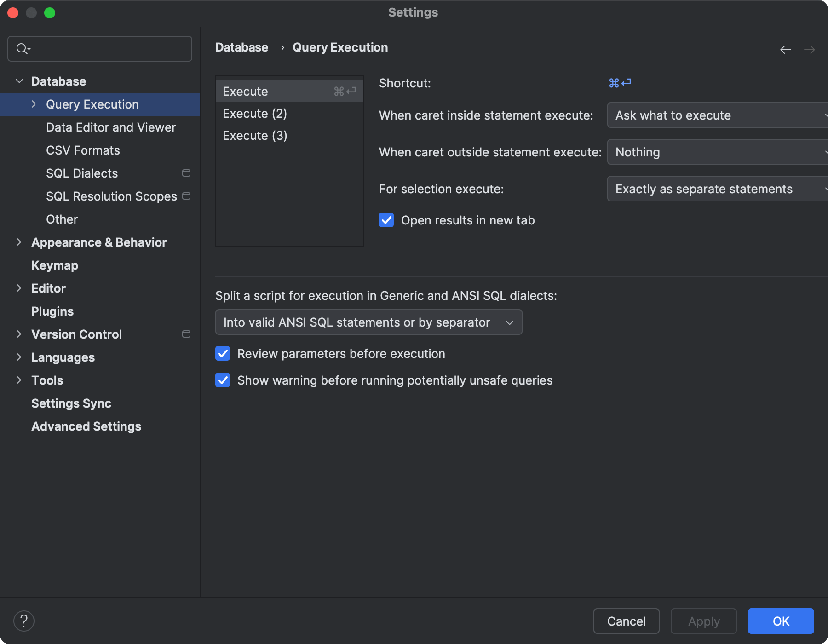
Task: Uncheck Open results in new tab
Action: [386, 220]
